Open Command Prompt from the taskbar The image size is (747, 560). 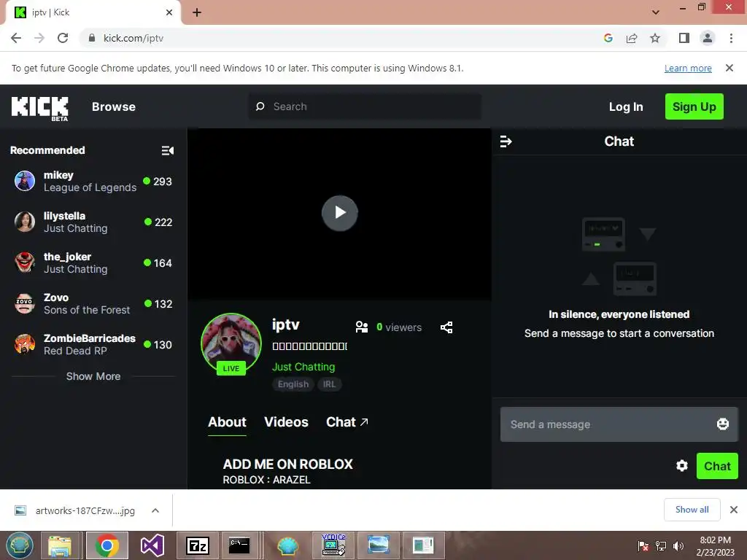click(x=239, y=545)
